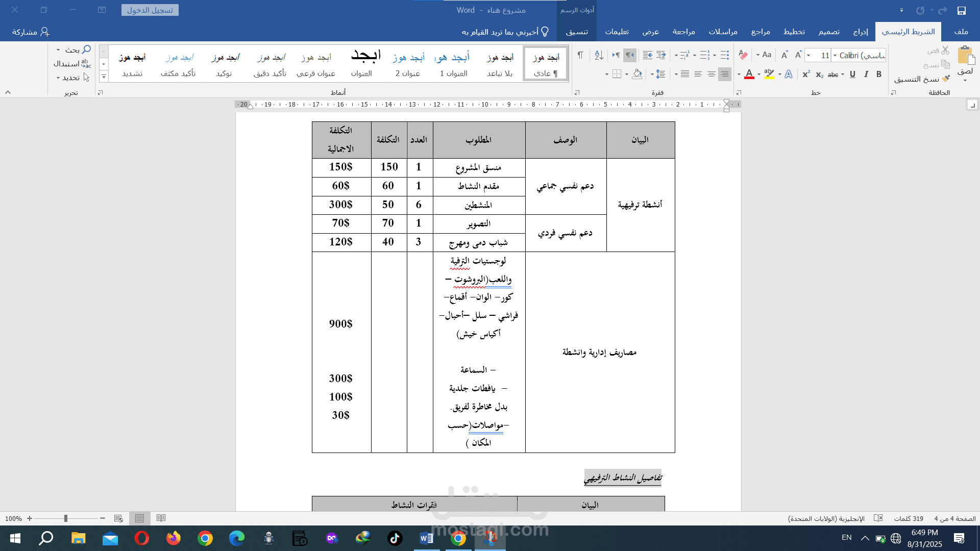Click the Line Spacing icon
The height and width of the screenshot is (551, 980).
(x=660, y=74)
